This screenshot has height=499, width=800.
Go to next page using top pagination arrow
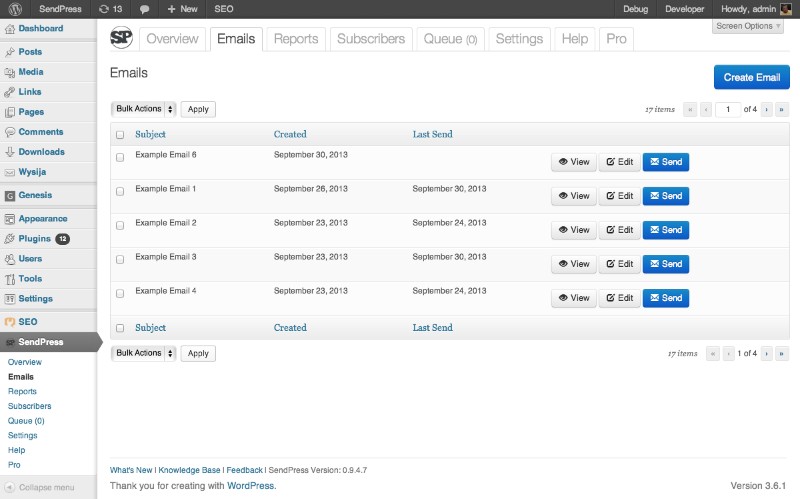click(766, 110)
